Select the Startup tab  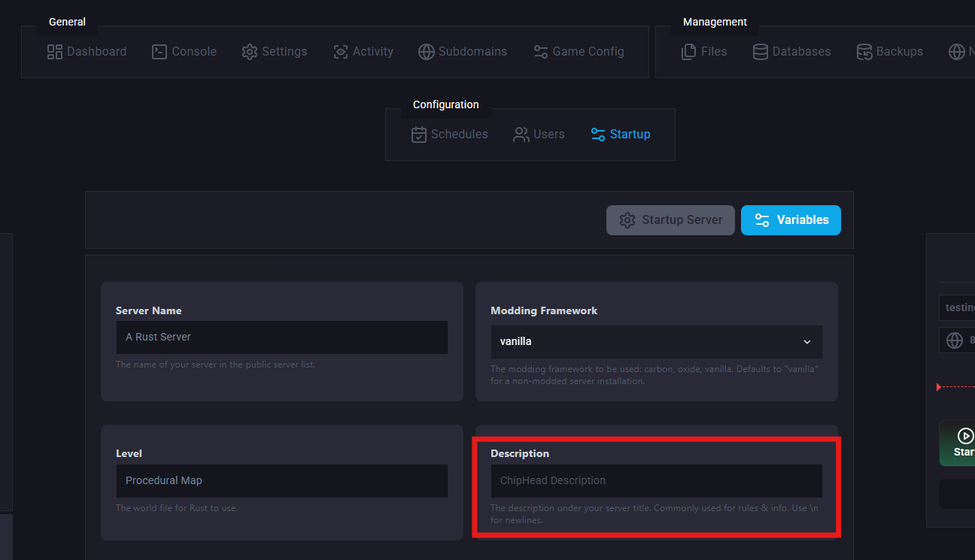[620, 135]
